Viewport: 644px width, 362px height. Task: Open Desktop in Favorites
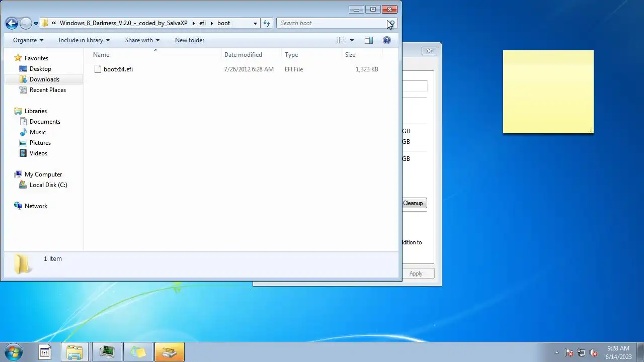(40, 69)
